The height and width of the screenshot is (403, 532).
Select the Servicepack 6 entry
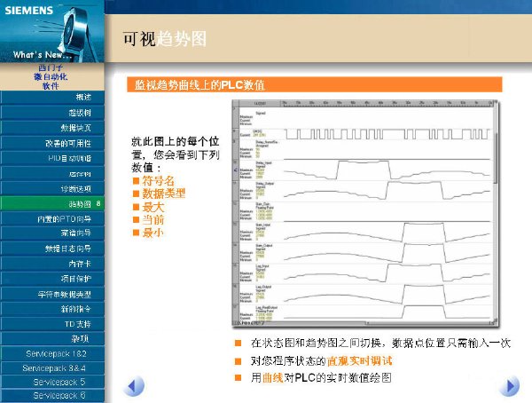tap(52, 396)
